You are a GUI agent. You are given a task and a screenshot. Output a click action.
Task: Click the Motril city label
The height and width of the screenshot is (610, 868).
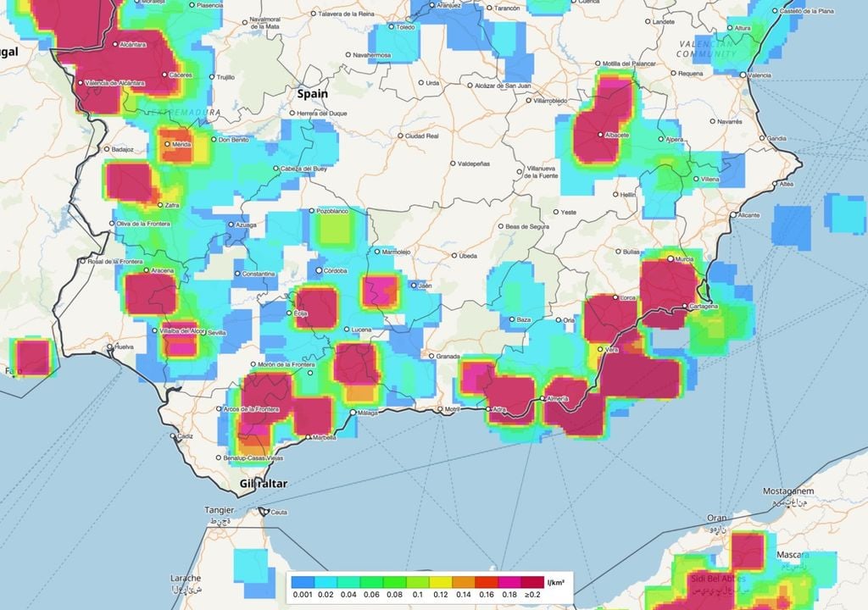453,409
